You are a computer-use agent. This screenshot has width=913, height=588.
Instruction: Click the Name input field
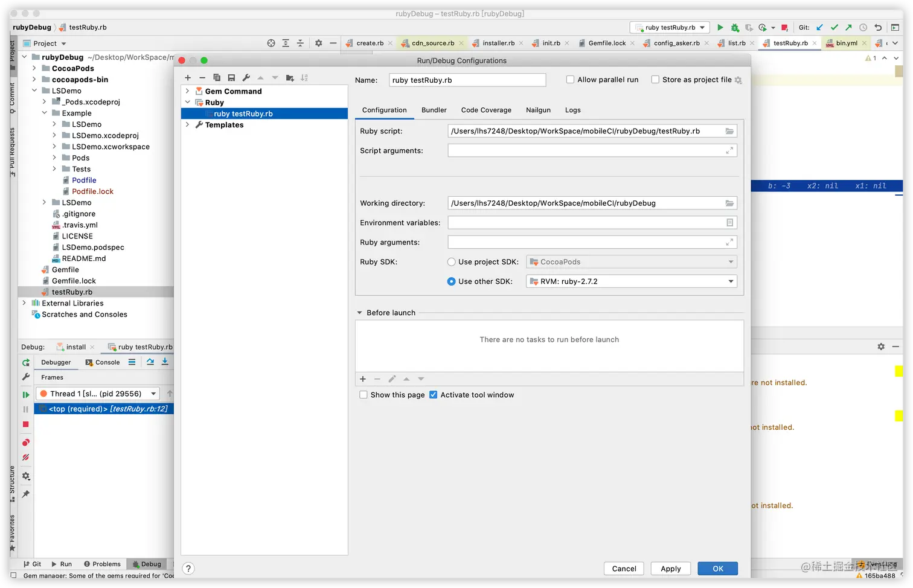pyautogui.click(x=467, y=80)
